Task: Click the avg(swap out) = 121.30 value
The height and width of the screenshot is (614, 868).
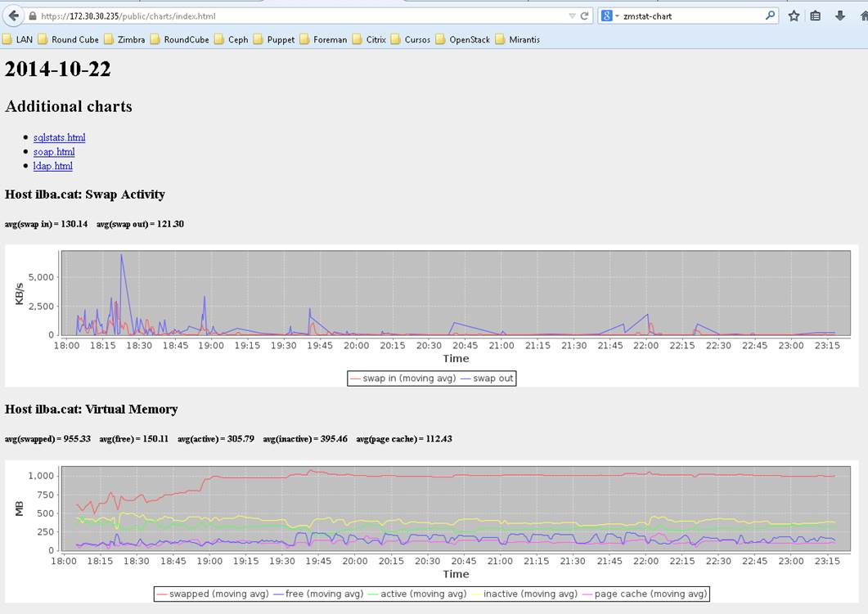Action: click(x=140, y=224)
